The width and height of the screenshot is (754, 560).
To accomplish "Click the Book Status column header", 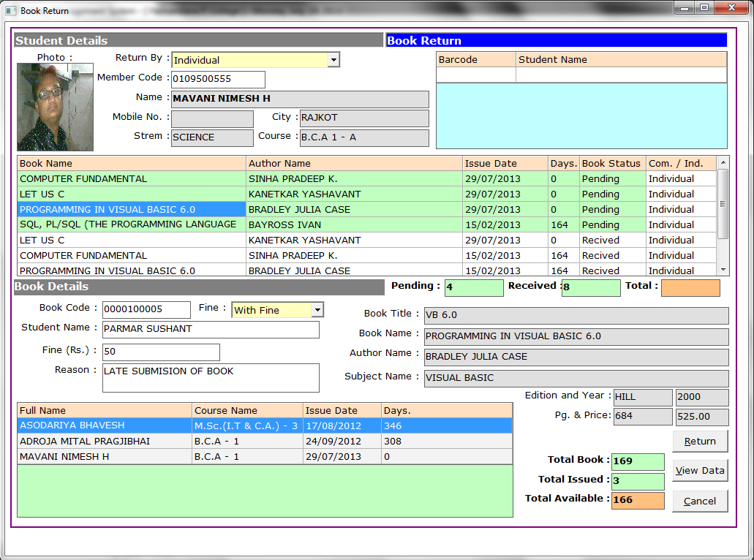I will pyautogui.click(x=611, y=164).
